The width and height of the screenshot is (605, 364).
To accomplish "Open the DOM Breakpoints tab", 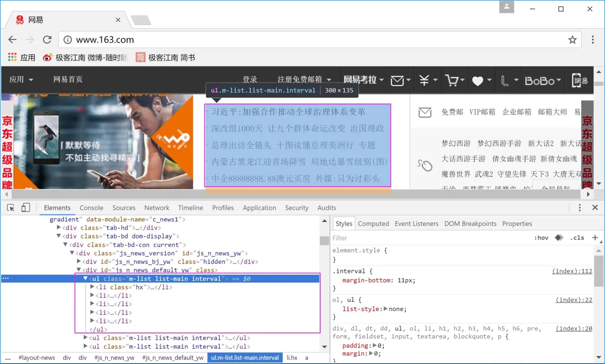I will tap(470, 224).
